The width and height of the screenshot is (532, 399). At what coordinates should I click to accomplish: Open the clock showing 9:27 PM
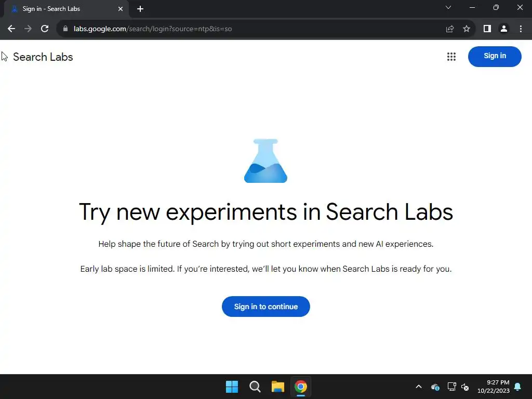tap(494, 387)
